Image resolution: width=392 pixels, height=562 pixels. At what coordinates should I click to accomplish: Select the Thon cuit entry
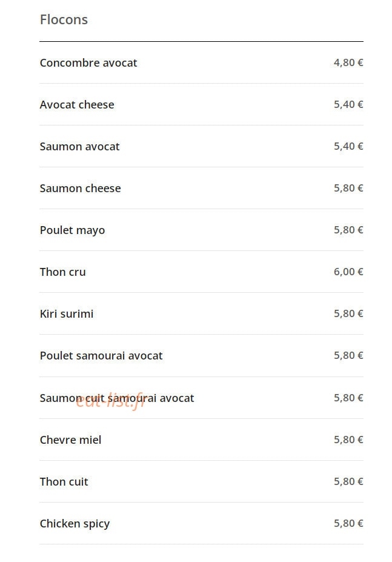[x=64, y=482]
